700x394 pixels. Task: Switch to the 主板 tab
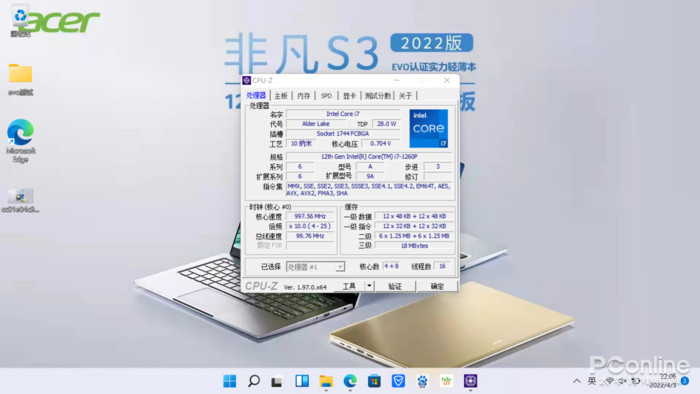pos(281,95)
